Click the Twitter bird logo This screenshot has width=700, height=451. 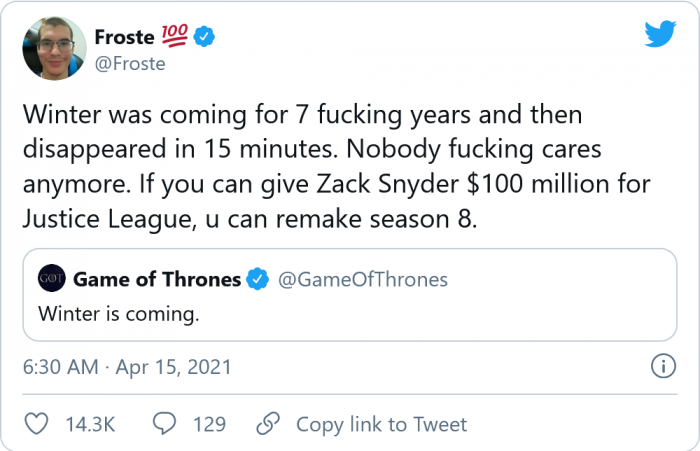click(659, 35)
